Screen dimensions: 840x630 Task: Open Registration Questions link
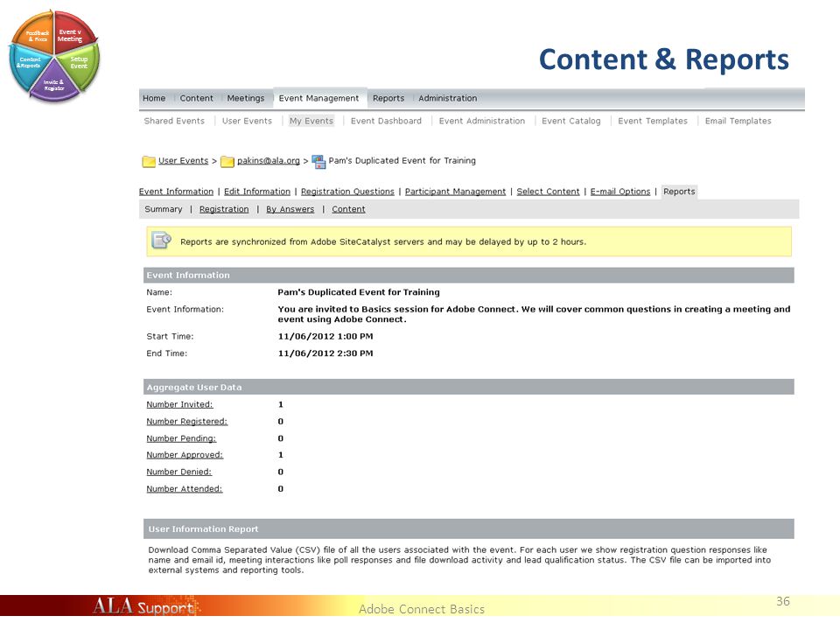point(347,192)
